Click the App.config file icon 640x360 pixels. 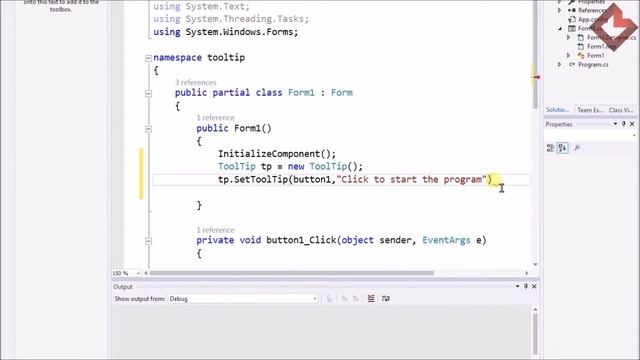coord(572,19)
